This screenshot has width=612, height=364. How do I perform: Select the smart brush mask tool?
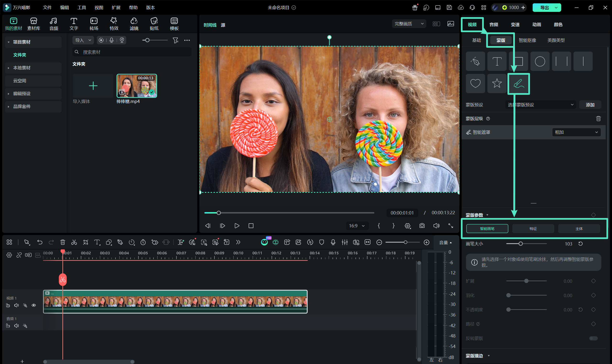pyautogui.click(x=519, y=84)
